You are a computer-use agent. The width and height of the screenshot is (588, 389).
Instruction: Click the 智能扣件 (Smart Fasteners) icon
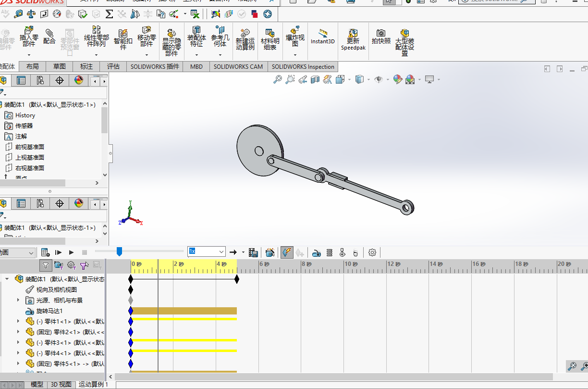coord(123,39)
